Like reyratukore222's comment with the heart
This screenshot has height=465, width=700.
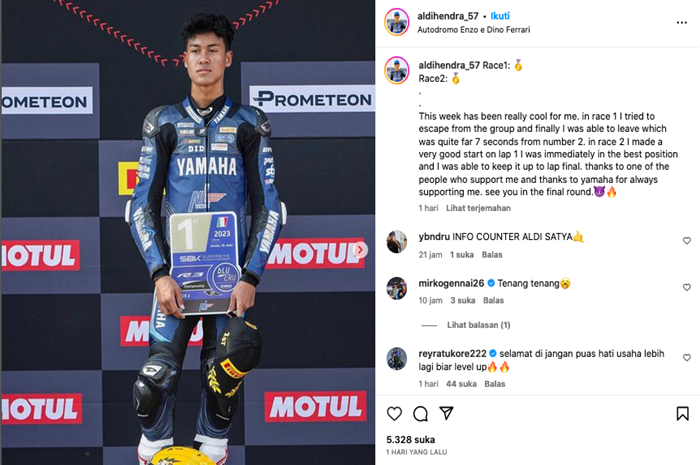tap(687, 357)
